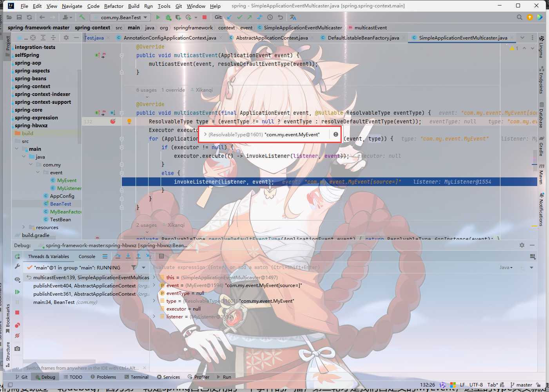Expand the resources folder in project tree
Viewport: 549px width, 392px height.
coord(24,227)
